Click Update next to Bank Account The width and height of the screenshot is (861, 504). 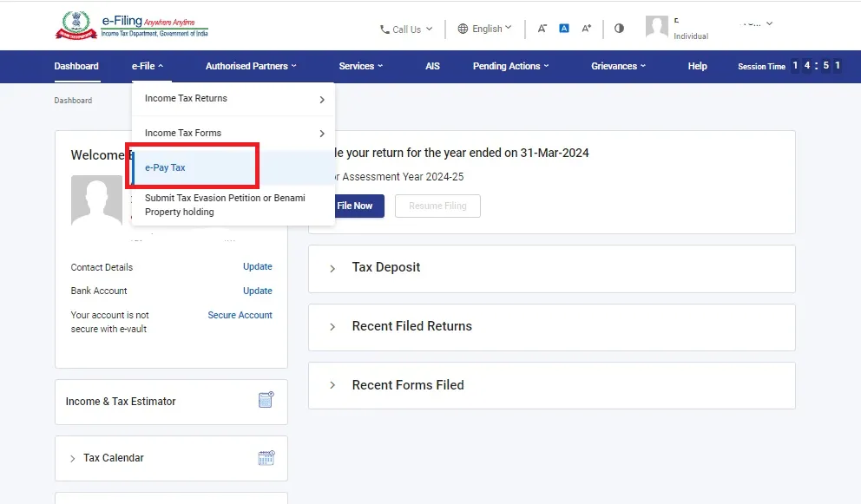click(258, 291)
